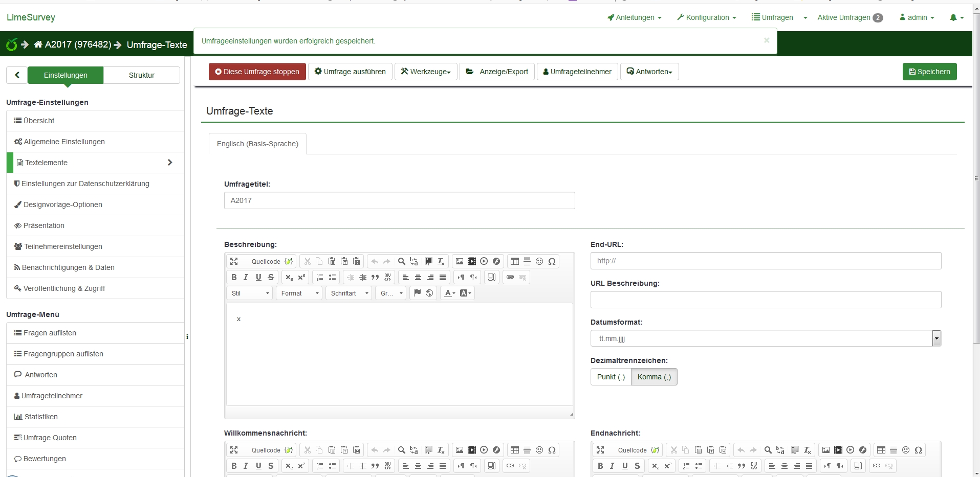Open the Datumsformat dropdown
The width and height of the screenshot is (980, 477).
(x=936, y=338)
